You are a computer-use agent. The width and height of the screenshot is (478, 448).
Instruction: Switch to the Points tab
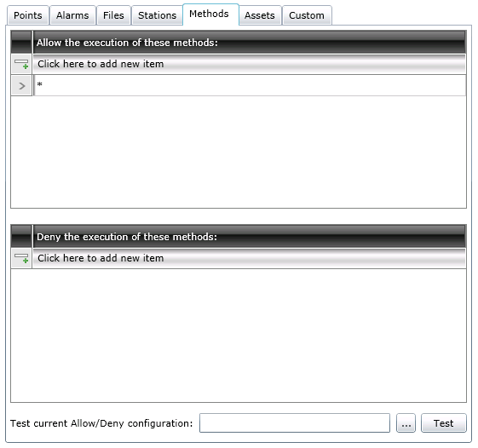pos(28,15)
